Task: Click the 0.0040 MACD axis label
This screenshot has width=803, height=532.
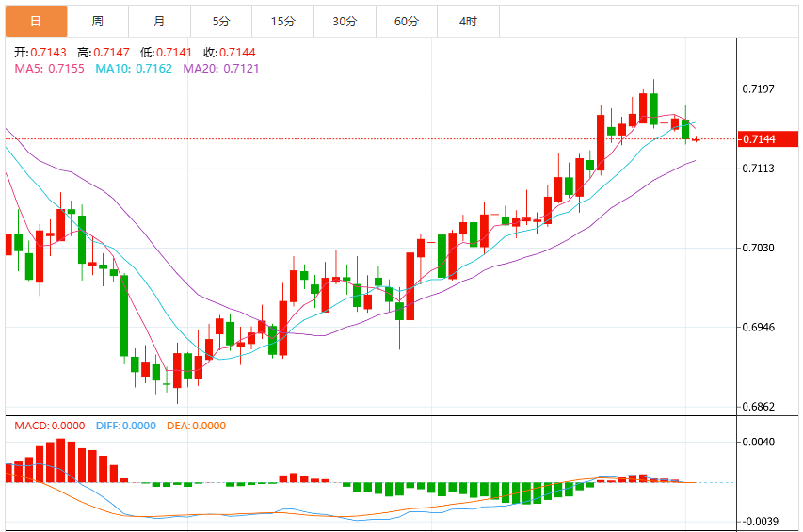Action: pos(759,442)
